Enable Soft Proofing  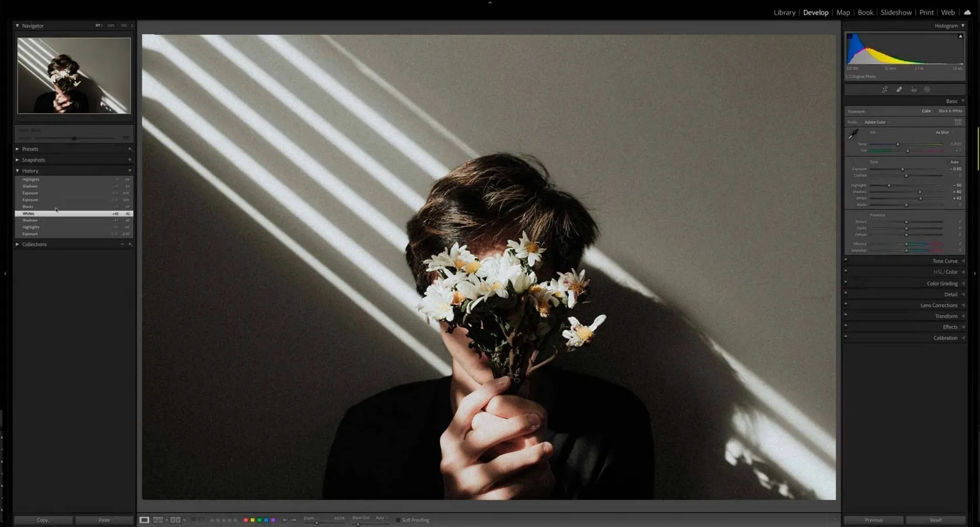click(400, 520)
